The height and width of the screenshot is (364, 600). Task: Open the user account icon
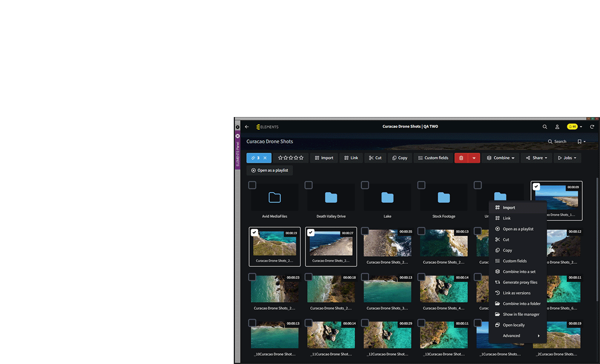click(557, 127)
